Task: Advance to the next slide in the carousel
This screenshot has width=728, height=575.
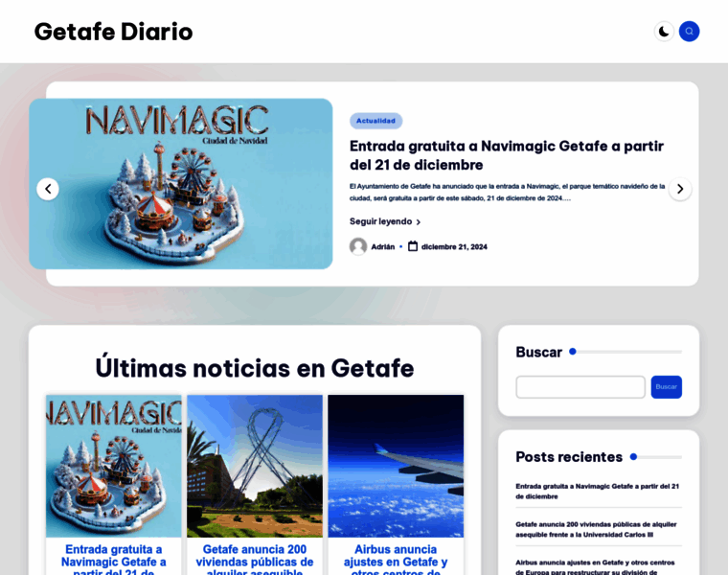Action: 680,189
